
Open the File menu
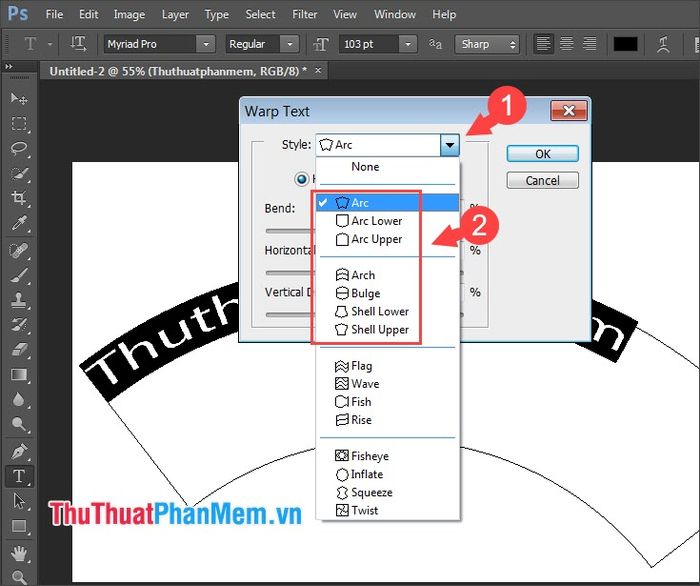(x=54, y=14)
